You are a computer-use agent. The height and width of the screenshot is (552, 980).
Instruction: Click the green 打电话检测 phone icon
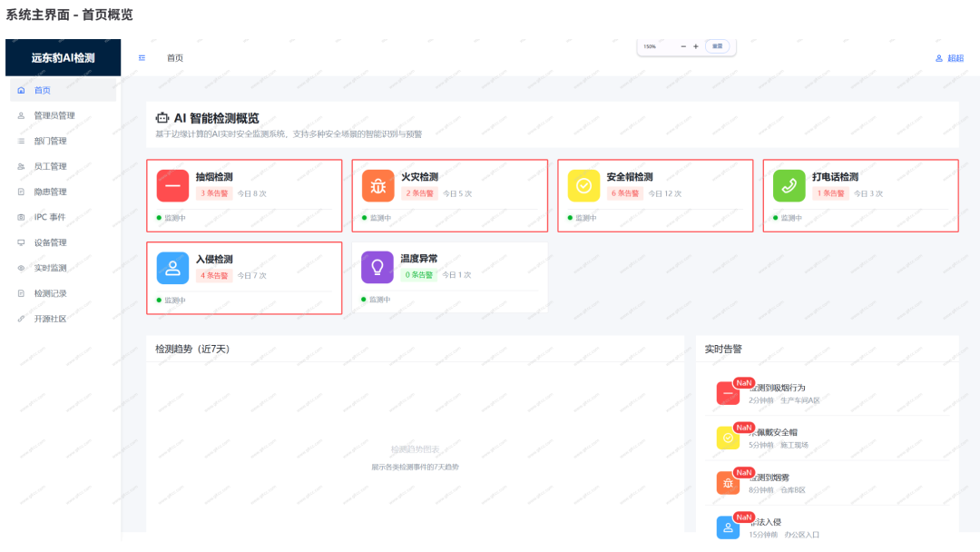tap(789, 186)
